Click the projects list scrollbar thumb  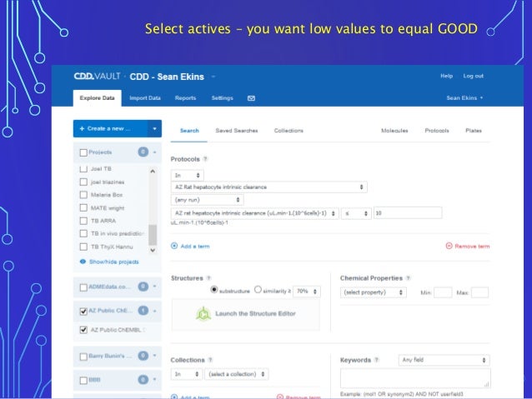click(x=153, y=235)
